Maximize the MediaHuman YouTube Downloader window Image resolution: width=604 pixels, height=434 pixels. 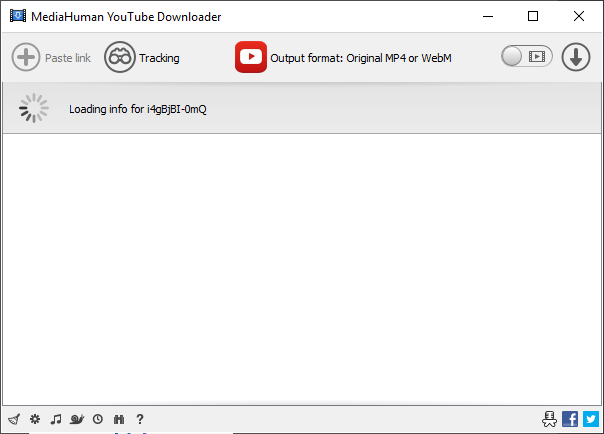click(x=533, y=16)
